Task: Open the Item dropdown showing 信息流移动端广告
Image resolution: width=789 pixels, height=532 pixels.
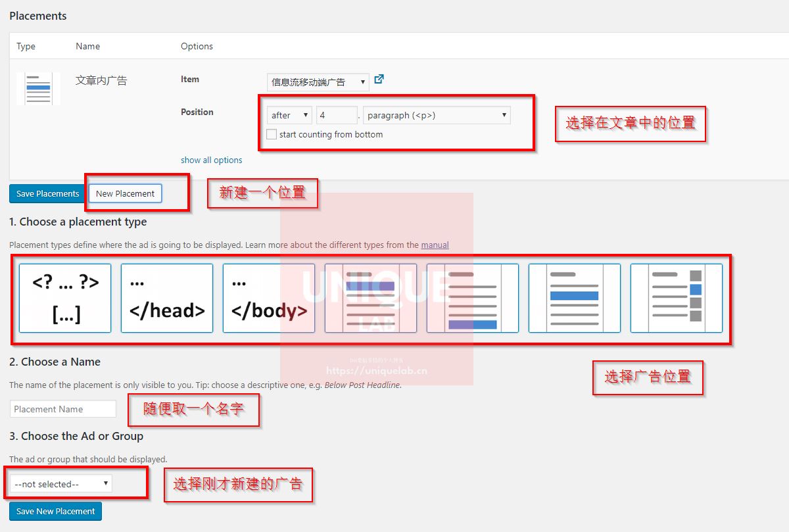Action: [x=318, y=82]
